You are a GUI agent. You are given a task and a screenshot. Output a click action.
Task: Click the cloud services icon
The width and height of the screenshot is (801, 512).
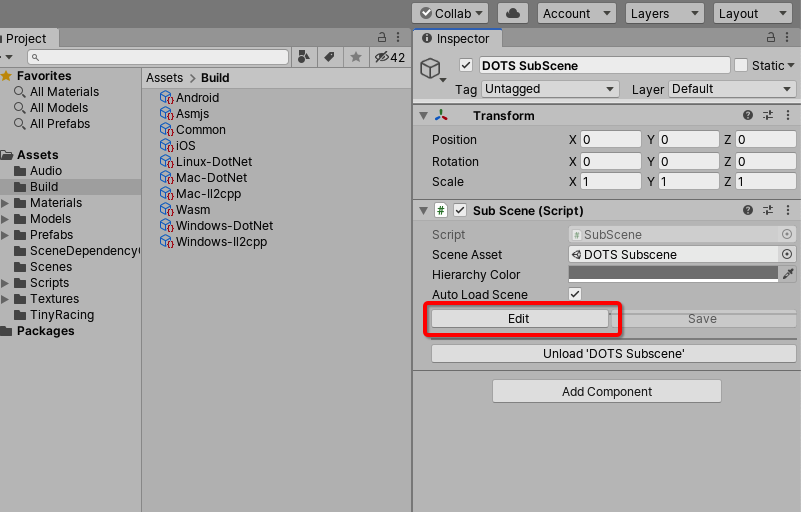tap(513, 13)
